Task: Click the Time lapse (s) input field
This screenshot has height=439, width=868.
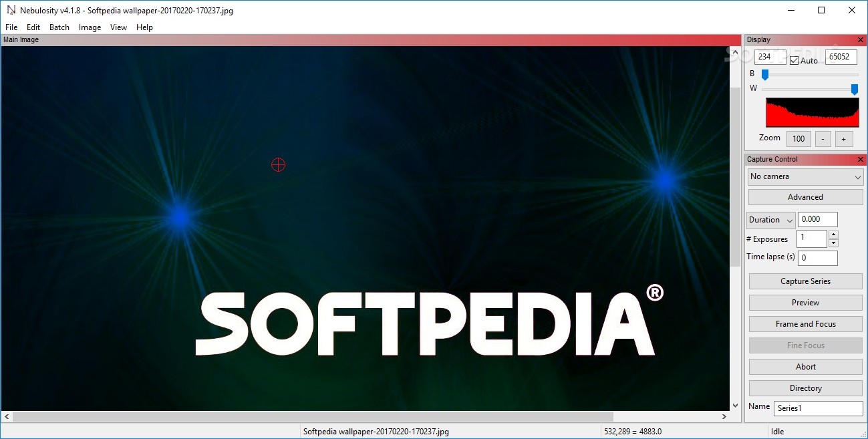Action: click(x=818, y=258)
